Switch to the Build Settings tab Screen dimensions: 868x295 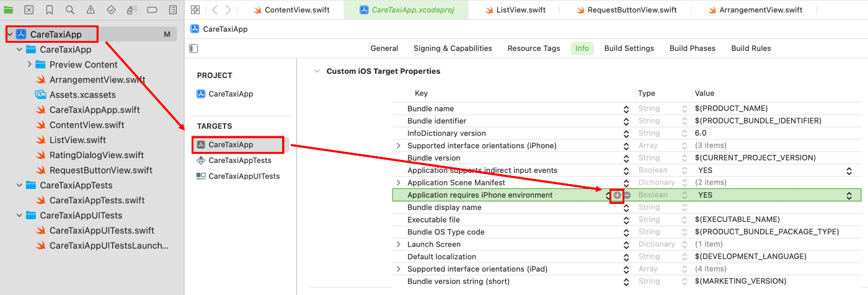click(x=629, y=48)
